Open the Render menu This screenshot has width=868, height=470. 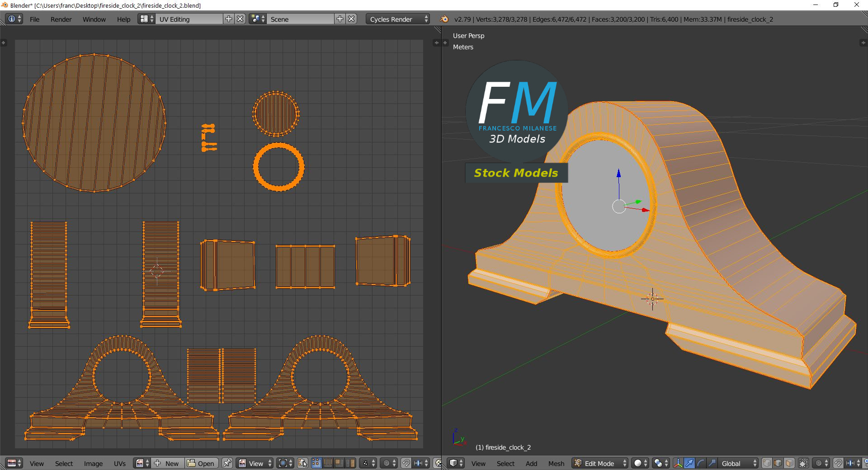(61, 19)
